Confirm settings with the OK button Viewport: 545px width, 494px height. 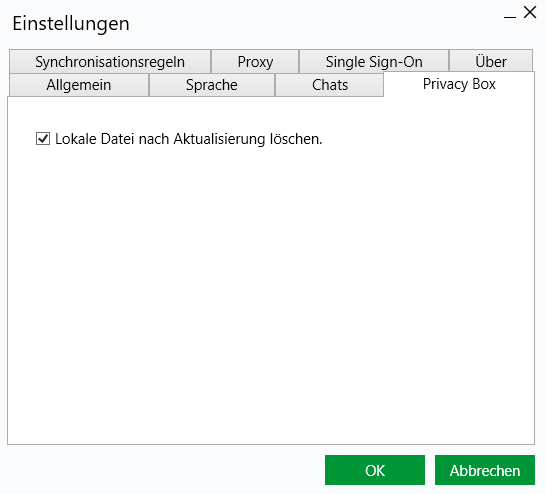tap(375, 470)
